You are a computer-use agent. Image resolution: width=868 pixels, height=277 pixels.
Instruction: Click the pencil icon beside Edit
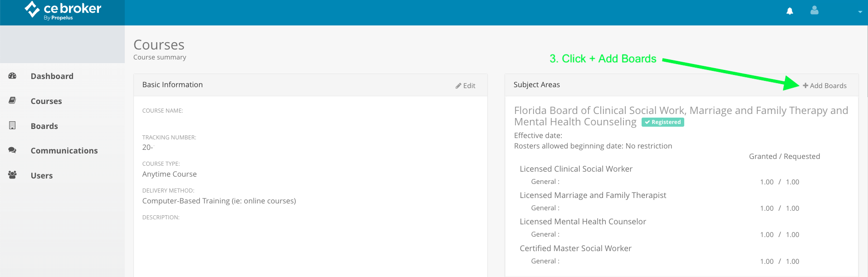[x=458, y=86]
